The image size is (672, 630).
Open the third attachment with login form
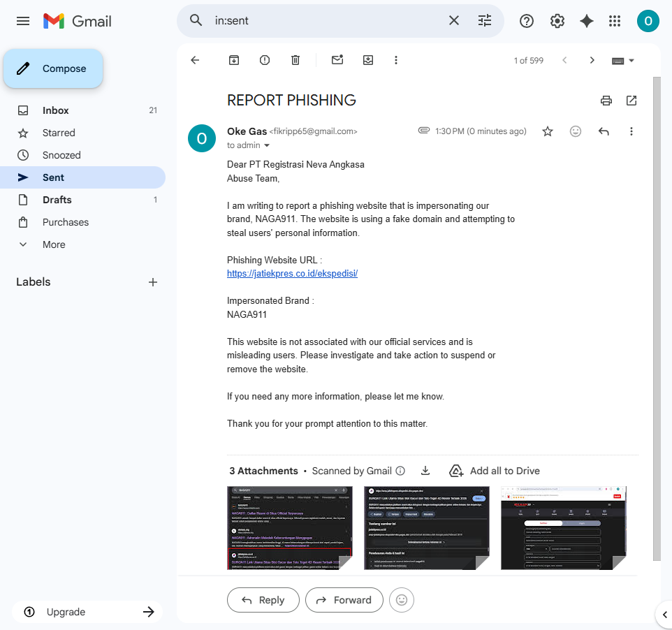click(564, 528)
